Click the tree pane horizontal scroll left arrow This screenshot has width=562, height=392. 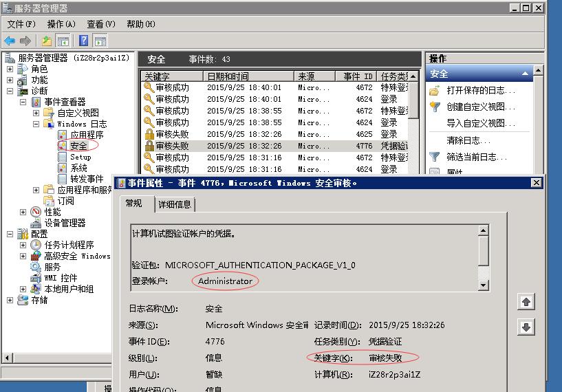pos(7,358)
